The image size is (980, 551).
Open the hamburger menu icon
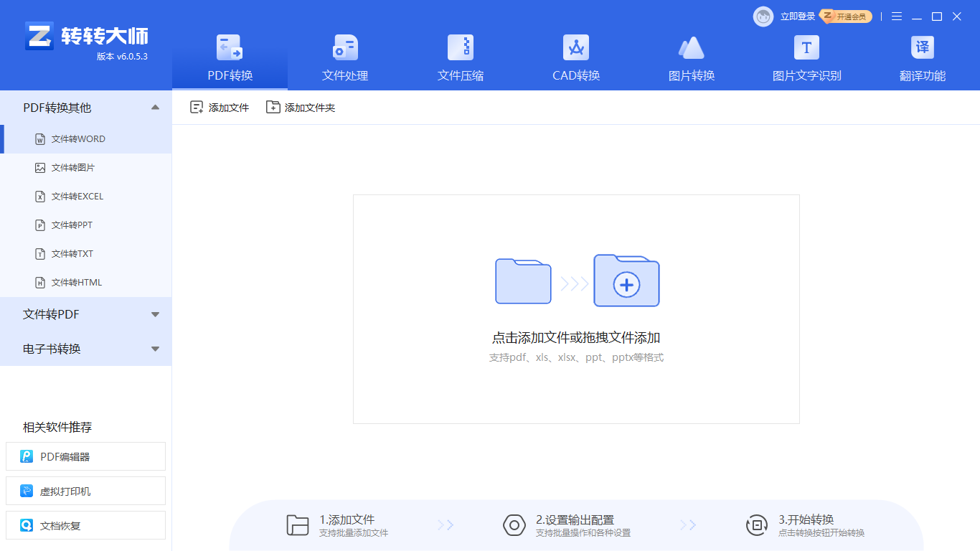(x=896, y=16)
